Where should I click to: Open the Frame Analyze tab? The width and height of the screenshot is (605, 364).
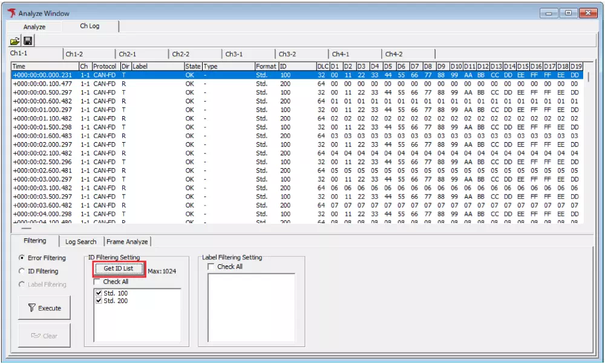(x=128, y=241)
